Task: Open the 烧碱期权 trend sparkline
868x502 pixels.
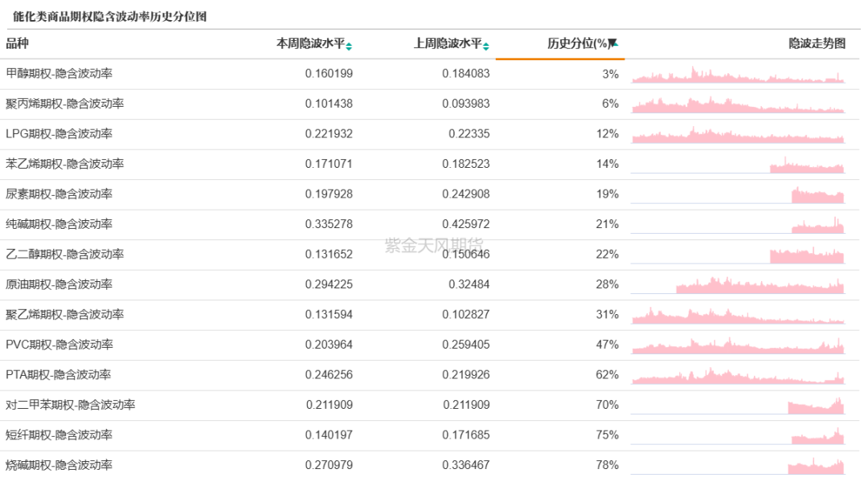Action: [x=816, y=466]
